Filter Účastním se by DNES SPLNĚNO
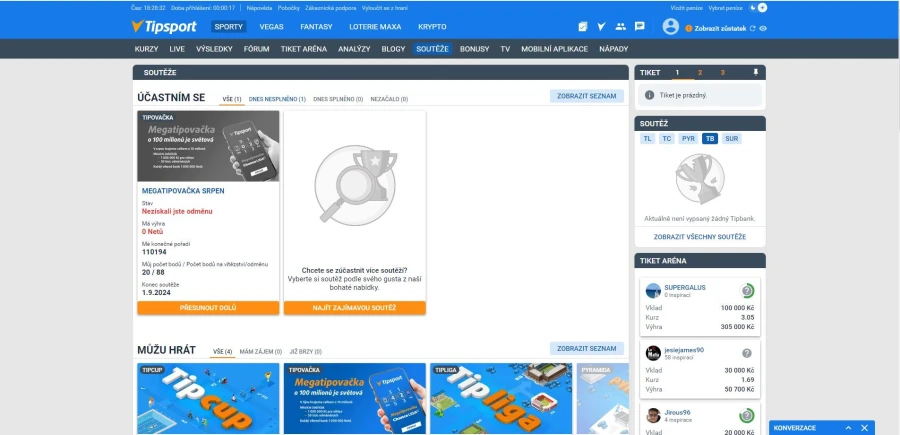Image resolution: width=900 pixels, height=435 pixels. [x=338, y=99]
